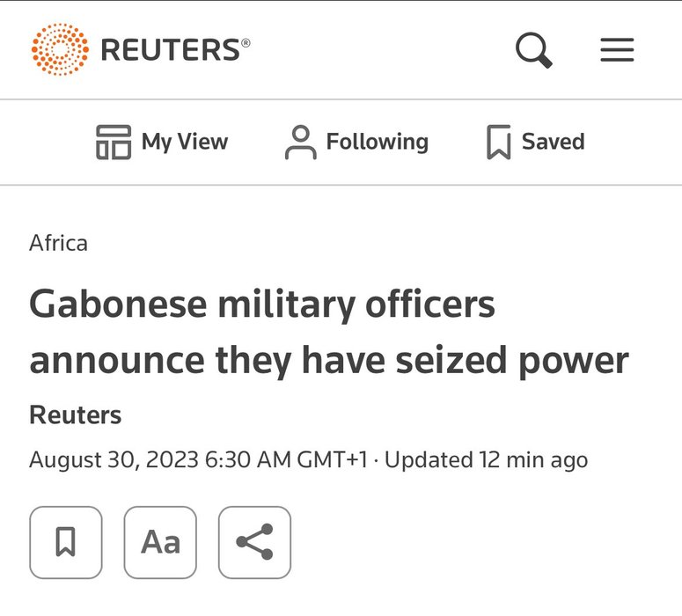The width and height of the screenshot is (682, 616).
Task: Click the Saved bookmark icon in navigation
Action: (498, 143)
